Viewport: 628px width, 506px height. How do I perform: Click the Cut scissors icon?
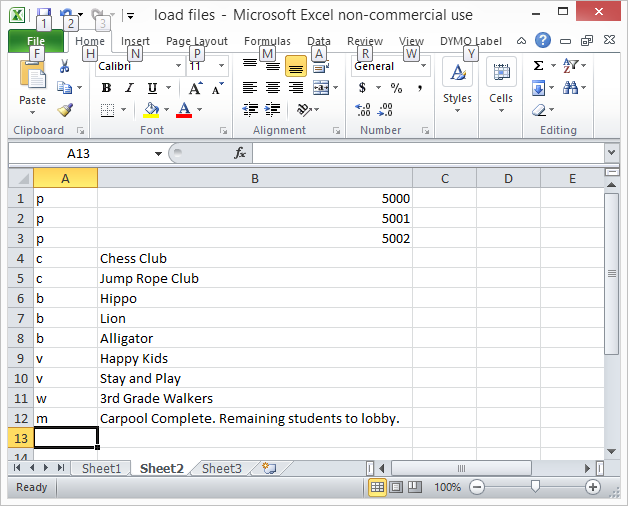65,67
